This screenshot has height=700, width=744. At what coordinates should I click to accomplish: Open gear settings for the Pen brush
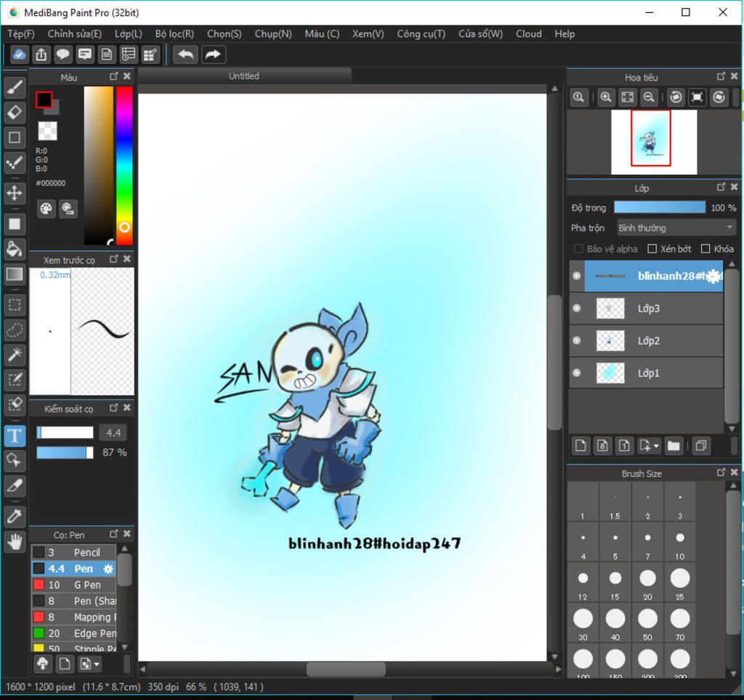[109, 569]
